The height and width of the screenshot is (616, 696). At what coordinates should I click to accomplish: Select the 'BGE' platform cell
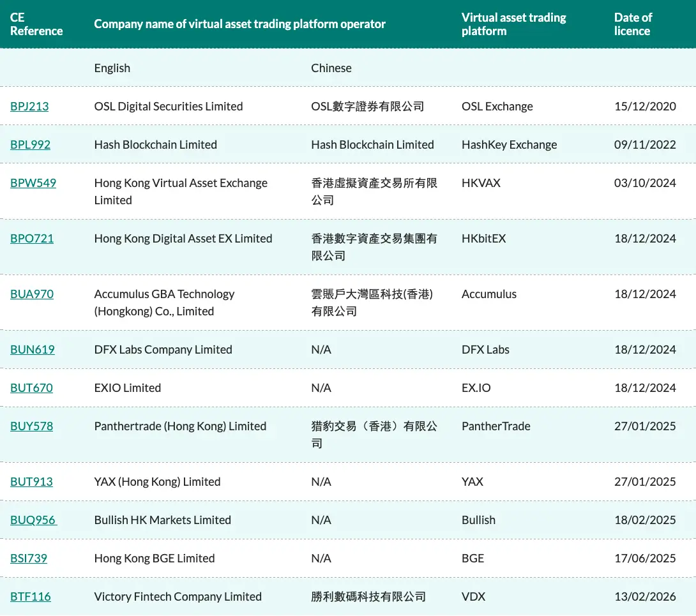click(473, 559)
